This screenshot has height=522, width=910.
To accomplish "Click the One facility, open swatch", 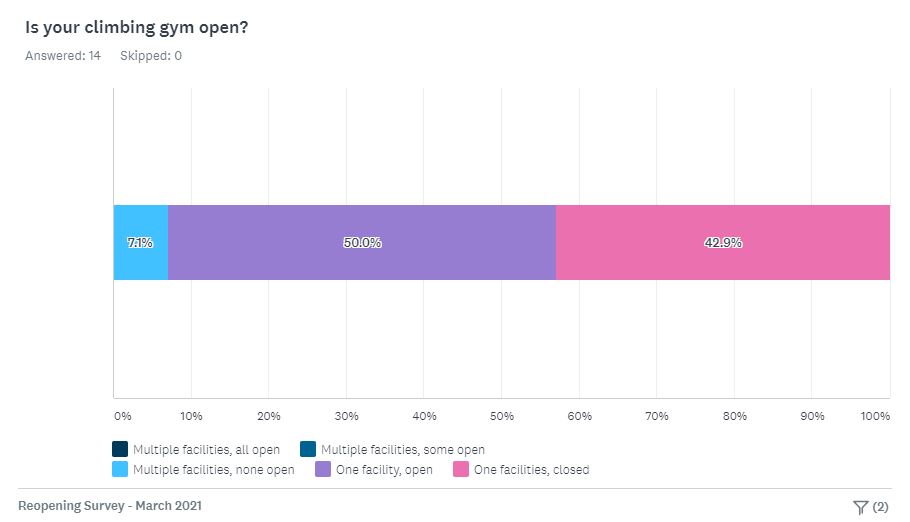I will click(323, 469).
